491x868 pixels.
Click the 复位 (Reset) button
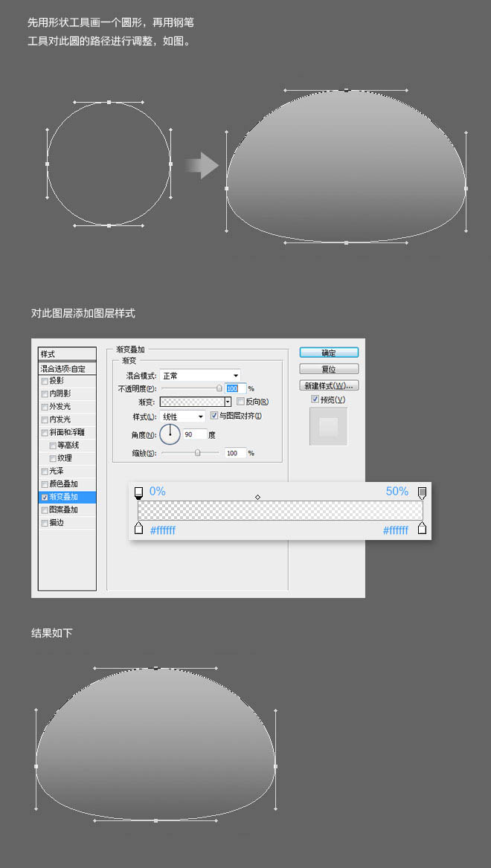click(x=329, y=369)
